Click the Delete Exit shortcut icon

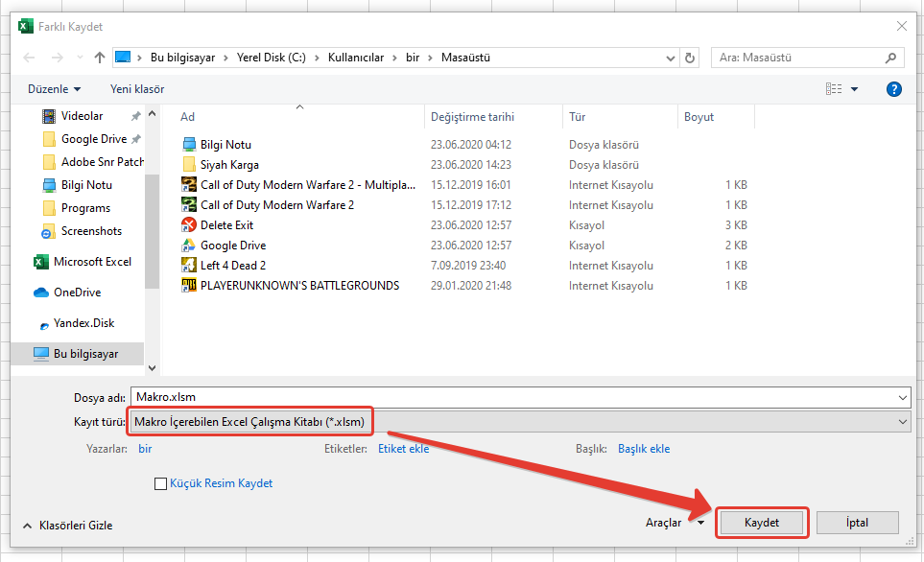pyautogui.click(x=189, y=225)
